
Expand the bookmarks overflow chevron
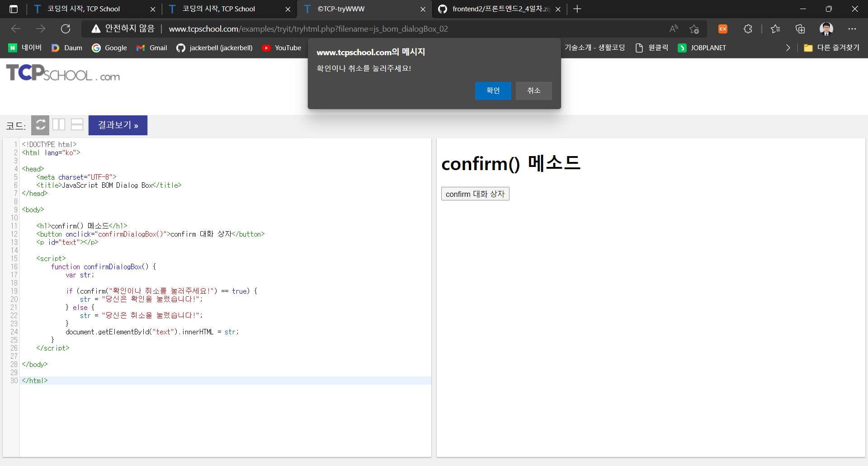coord(788,48)
